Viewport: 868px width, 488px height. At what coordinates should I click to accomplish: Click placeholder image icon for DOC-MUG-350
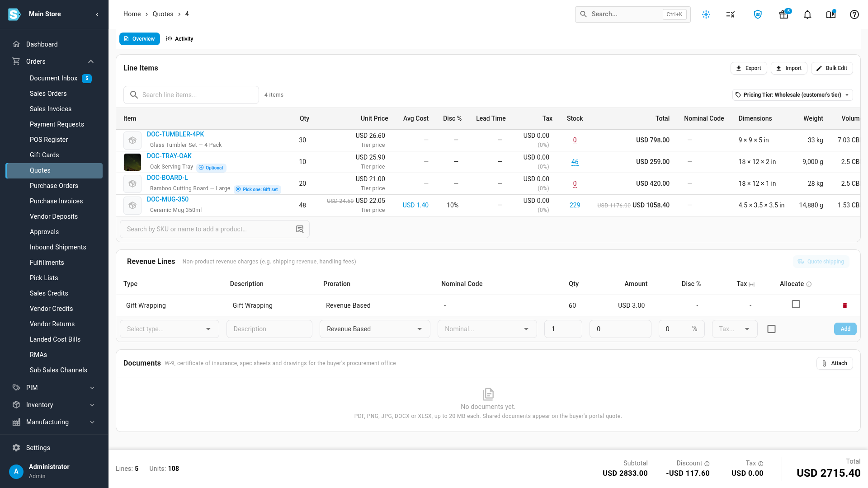coord(132,206)
